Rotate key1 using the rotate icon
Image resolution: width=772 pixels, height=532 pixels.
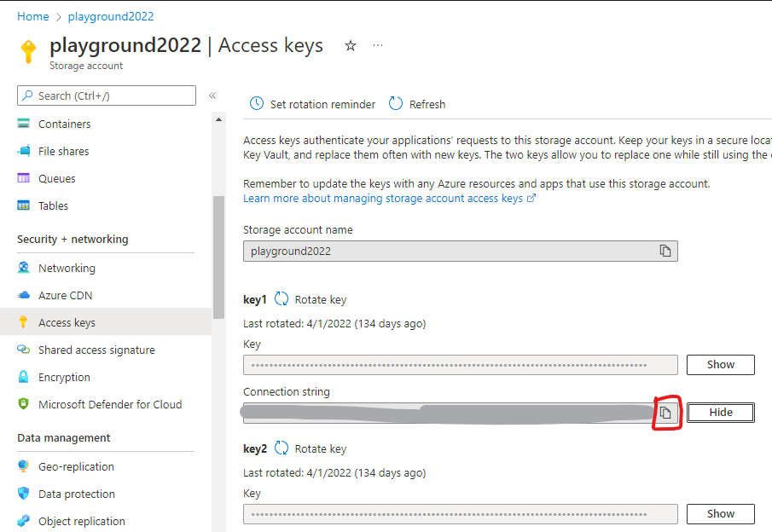tap(282, 298)
